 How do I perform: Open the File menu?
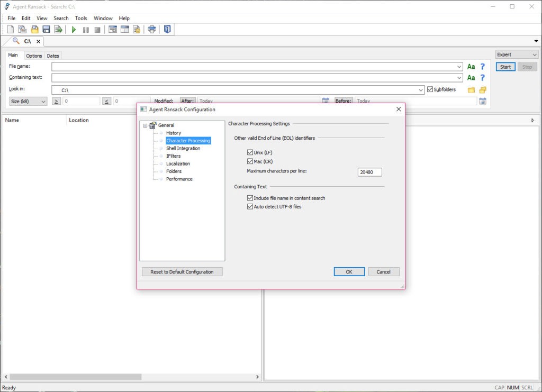[x=12, y=19]
